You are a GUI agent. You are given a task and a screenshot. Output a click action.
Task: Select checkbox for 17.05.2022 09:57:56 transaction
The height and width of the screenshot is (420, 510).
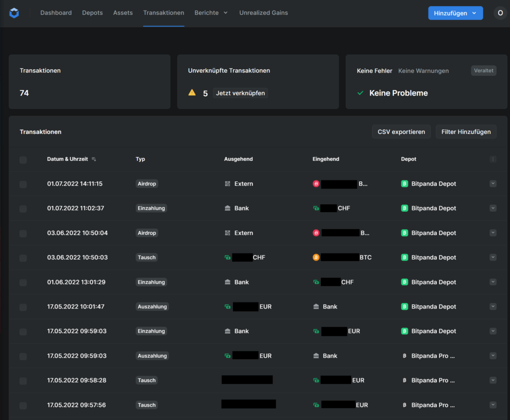[23, 406]
